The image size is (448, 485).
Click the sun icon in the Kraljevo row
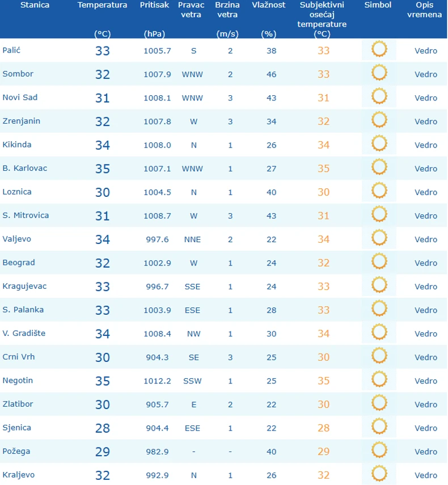[379, 474]
